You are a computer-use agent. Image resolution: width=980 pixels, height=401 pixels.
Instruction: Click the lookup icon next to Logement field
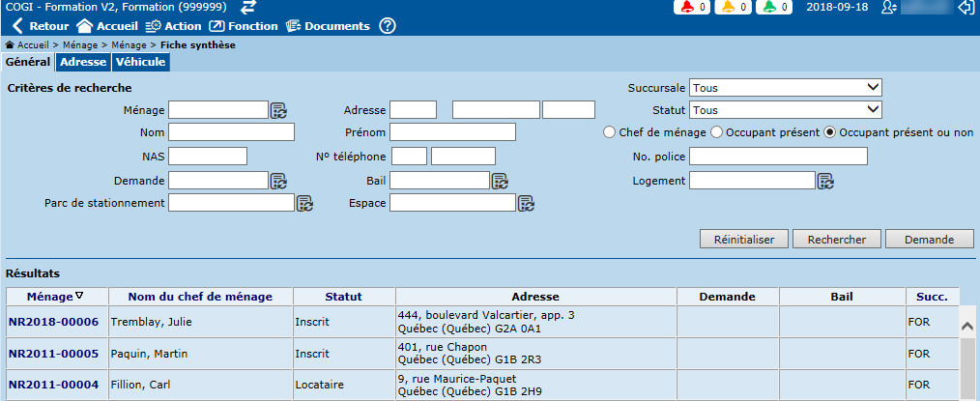[826, 181]
